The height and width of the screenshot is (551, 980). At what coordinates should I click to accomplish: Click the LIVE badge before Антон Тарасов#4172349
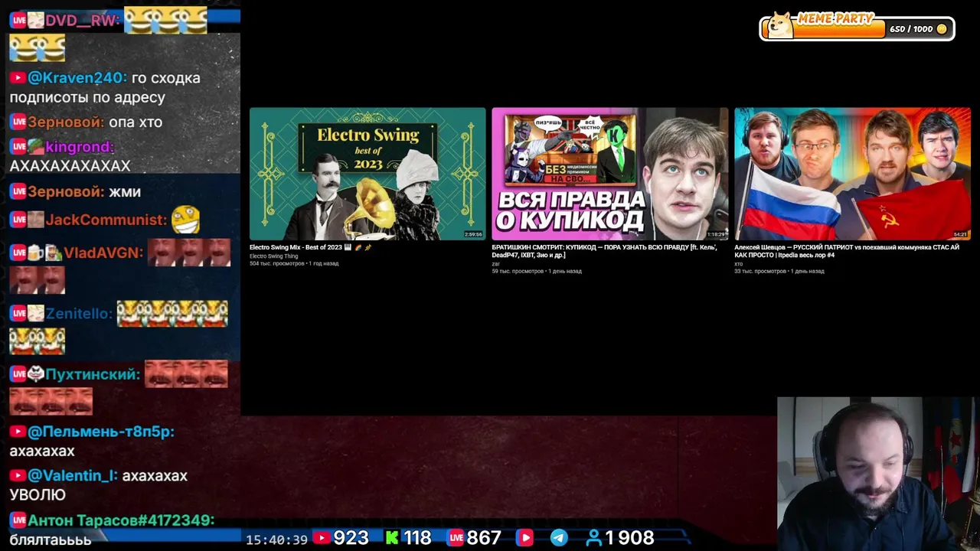(x=18, y=520)
